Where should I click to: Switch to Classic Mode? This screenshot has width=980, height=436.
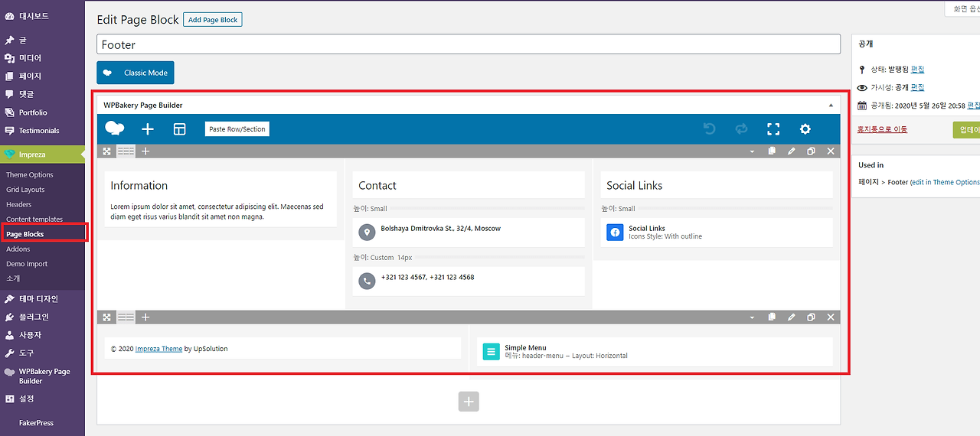tap(136, 73)
